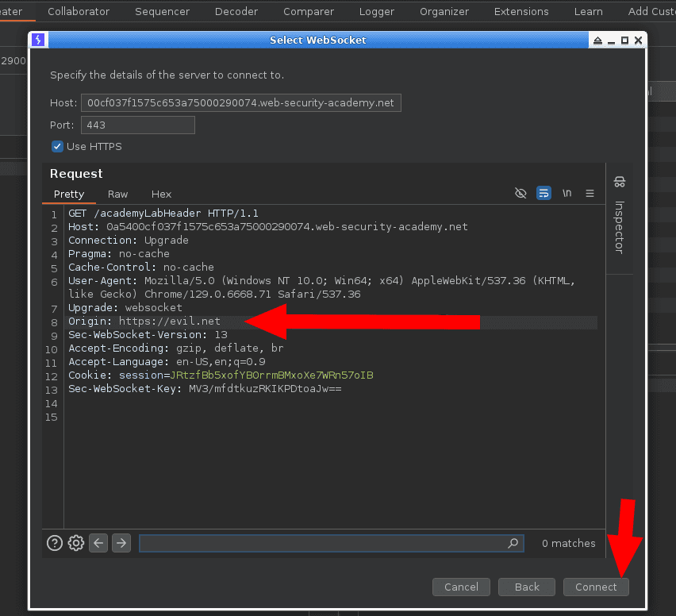Uncheck the Use HTTPS checkbox

pyautogui.click(x=57, y=146)
